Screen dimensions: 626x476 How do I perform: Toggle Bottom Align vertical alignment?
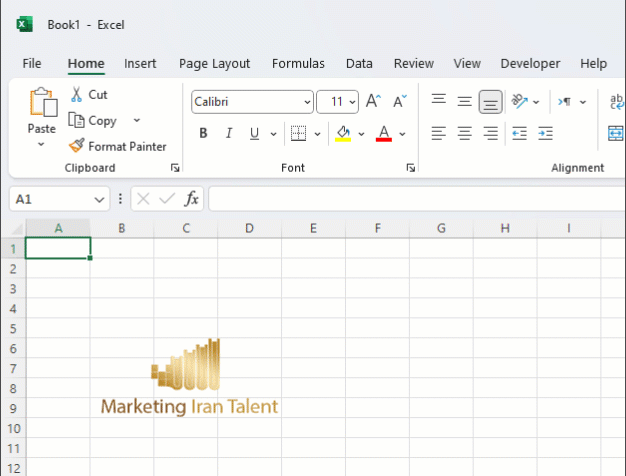[490, 102]
